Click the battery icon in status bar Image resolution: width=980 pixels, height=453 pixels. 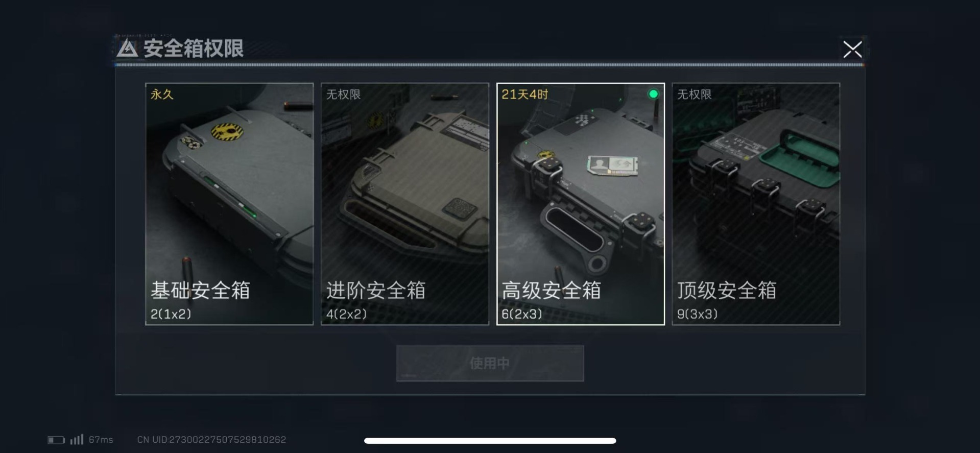[x=56, y=440]
